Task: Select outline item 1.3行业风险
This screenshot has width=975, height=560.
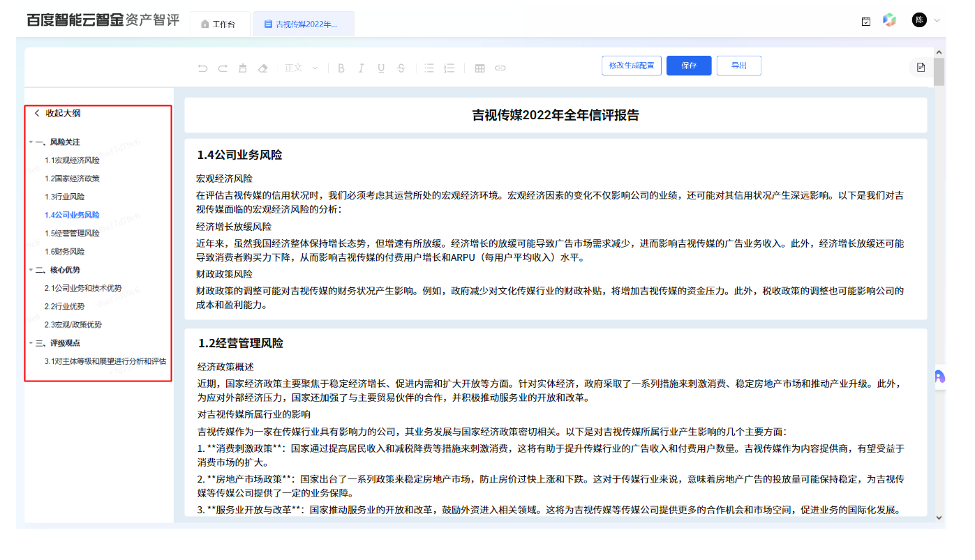Action: pyautogui.click(x=64, y=197)
